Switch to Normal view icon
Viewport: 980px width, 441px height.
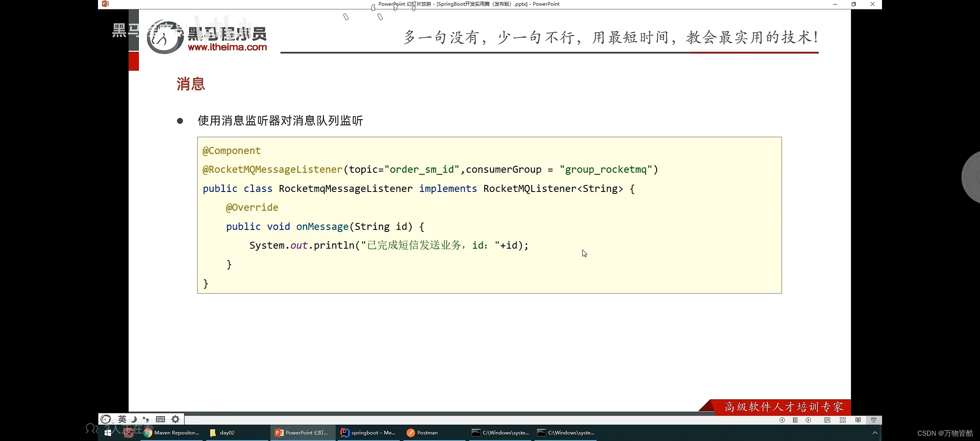click(x=827, y=420)
